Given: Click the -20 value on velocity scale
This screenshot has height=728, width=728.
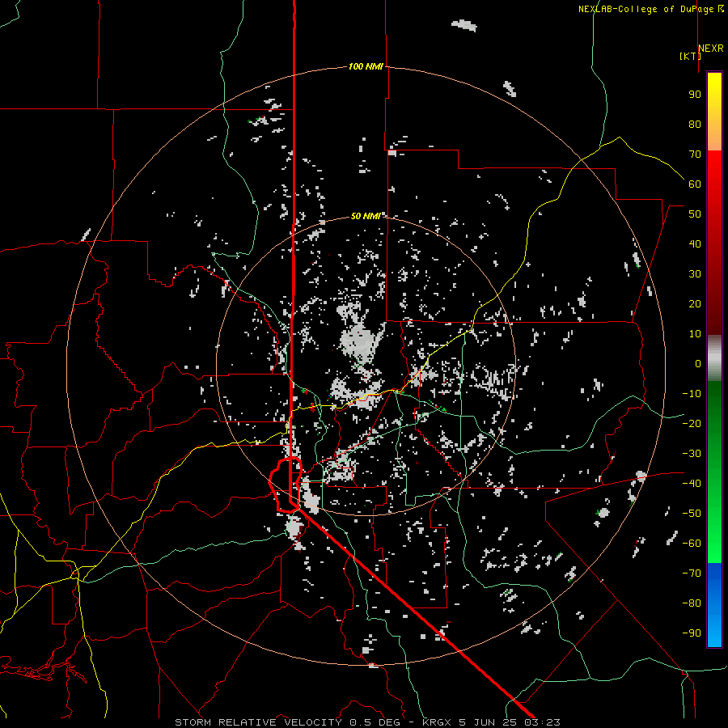Looking at the screenshot, I should coord(692,423).
